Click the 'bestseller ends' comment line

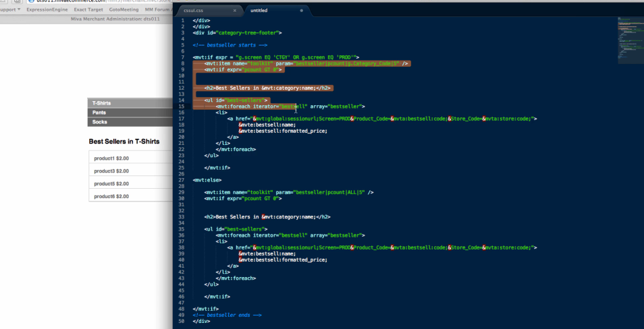coord(227,315)
